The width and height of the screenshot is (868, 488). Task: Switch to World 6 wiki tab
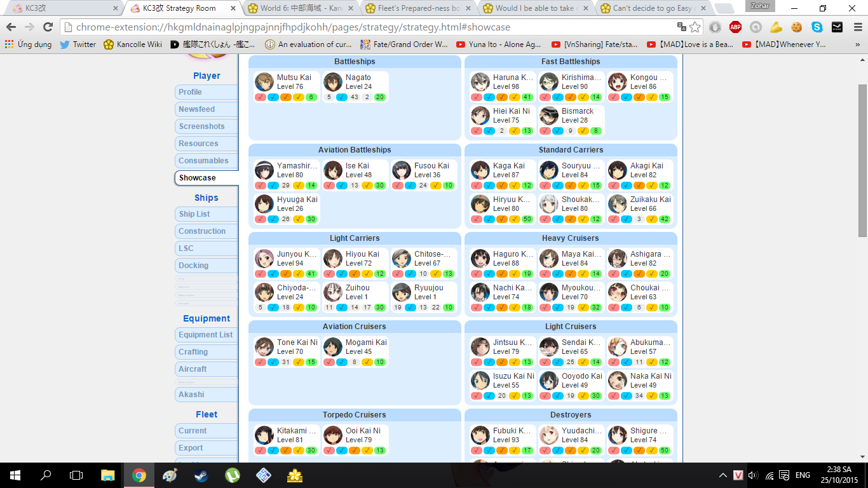pyautogui.click(x=302, y=8)
